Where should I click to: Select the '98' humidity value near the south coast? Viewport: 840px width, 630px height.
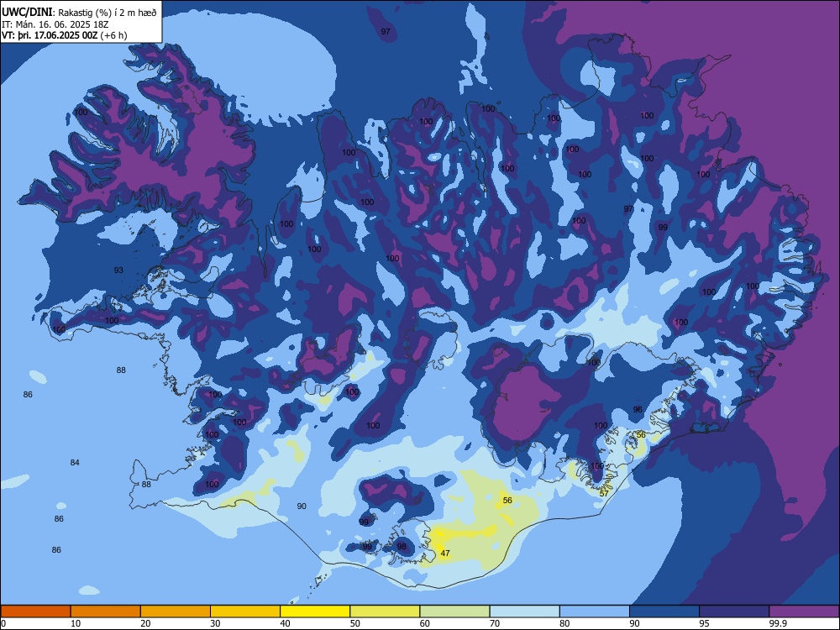402,547
